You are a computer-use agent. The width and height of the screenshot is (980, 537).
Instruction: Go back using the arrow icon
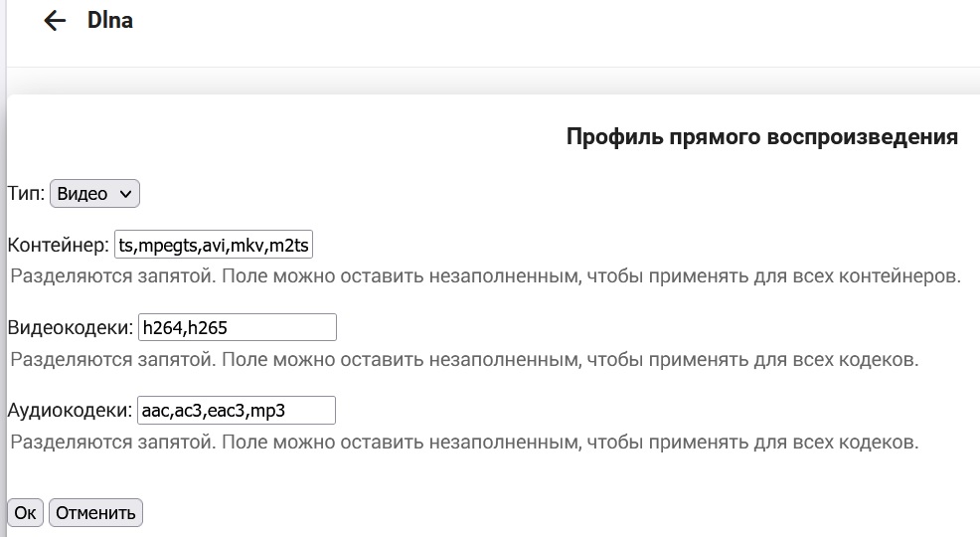(55, 21)
